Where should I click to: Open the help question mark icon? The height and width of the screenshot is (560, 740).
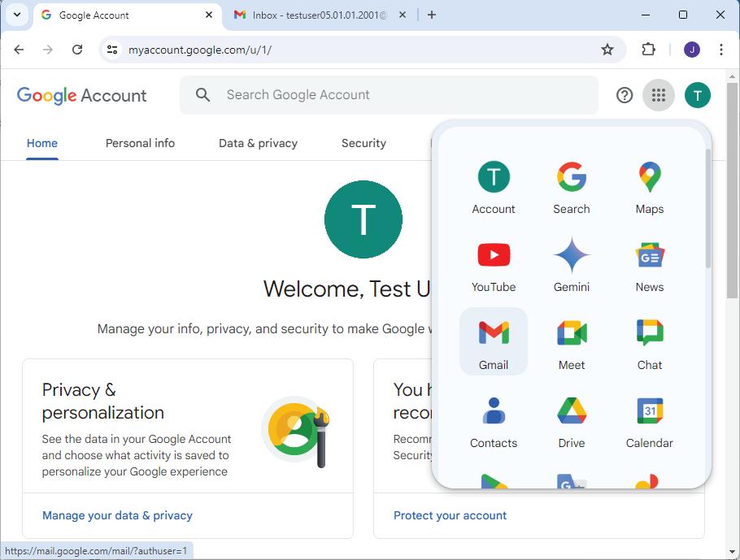point(624,95)
